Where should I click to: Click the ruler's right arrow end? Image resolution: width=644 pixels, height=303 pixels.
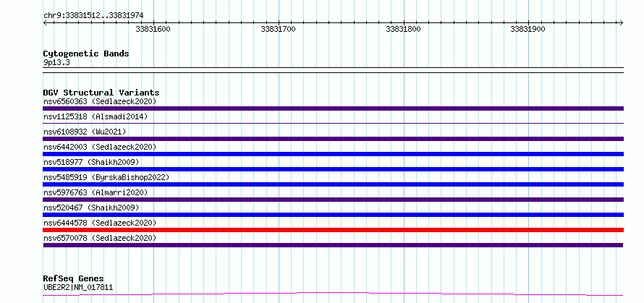[622, 23]
